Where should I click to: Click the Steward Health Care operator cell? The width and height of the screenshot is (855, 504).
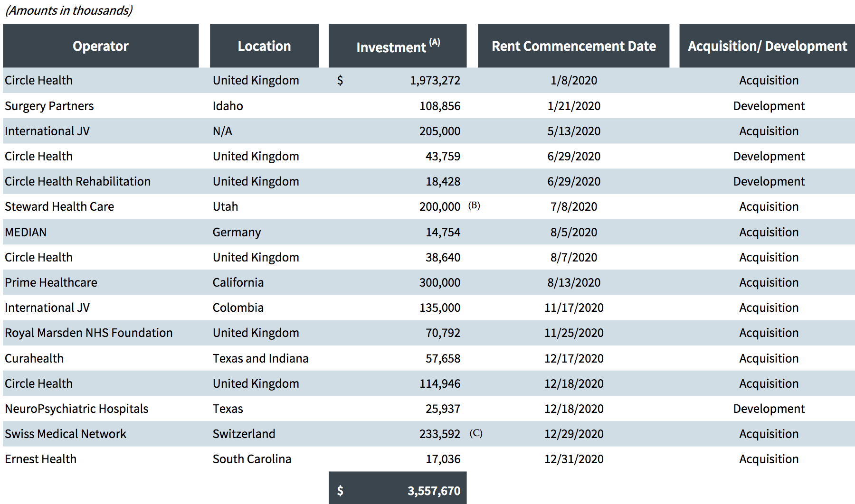pos(59,206)
